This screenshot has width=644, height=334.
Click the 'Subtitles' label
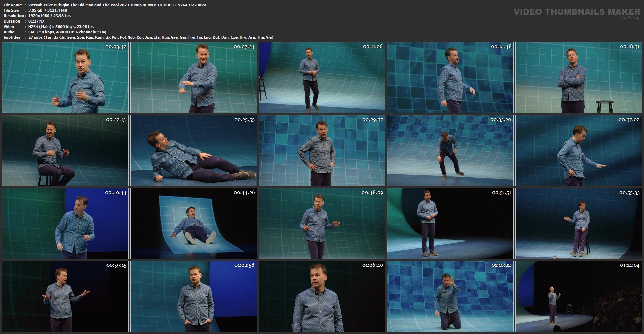[x=12, y=37]
